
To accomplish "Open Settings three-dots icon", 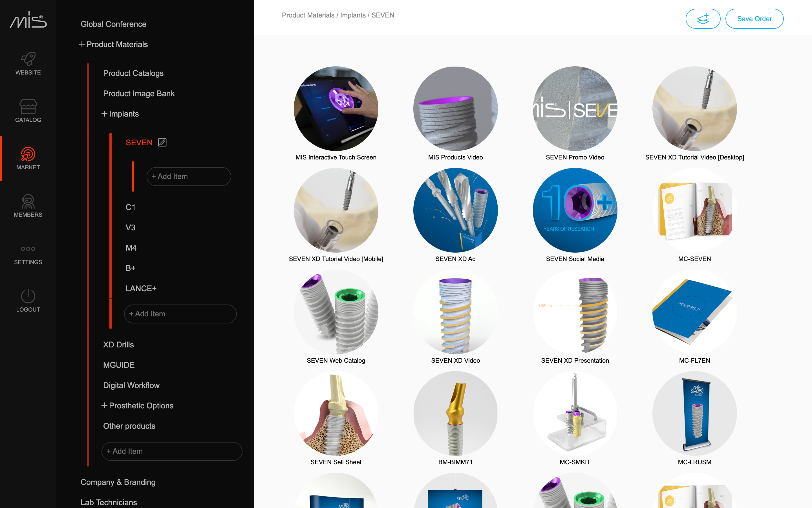I will 28,249.
